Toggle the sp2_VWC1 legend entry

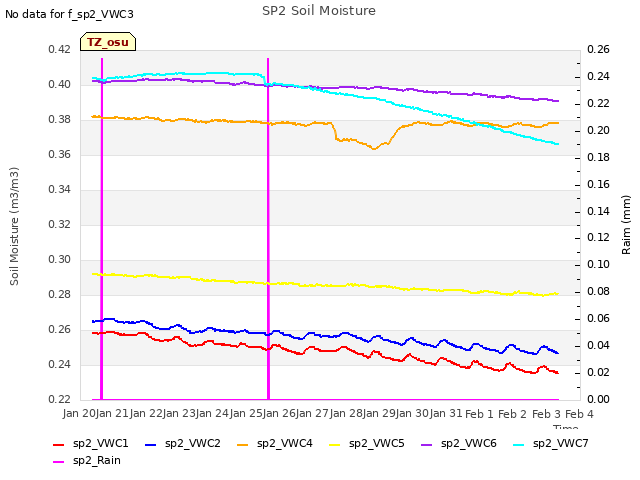tap(91, 443)
